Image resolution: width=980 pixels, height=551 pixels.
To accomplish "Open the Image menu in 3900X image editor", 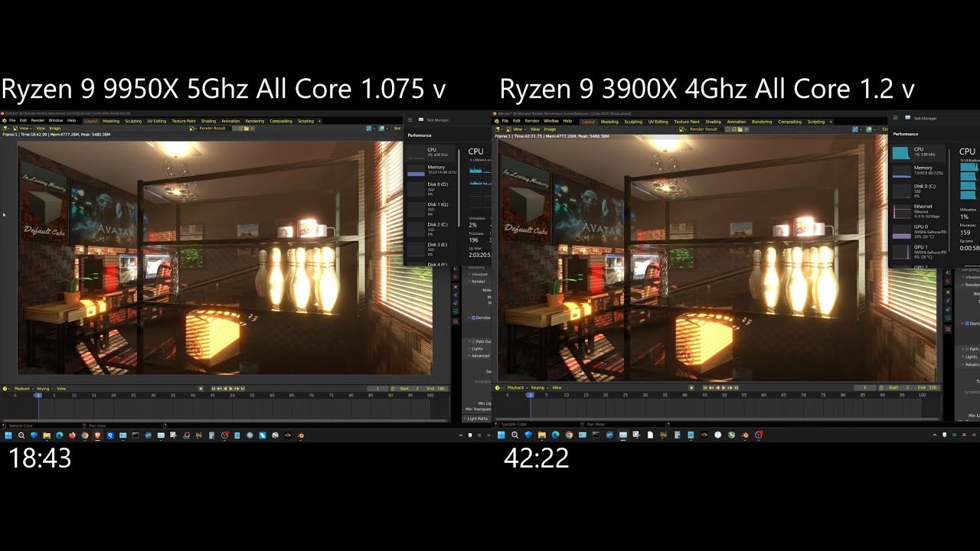I will 550,129.
